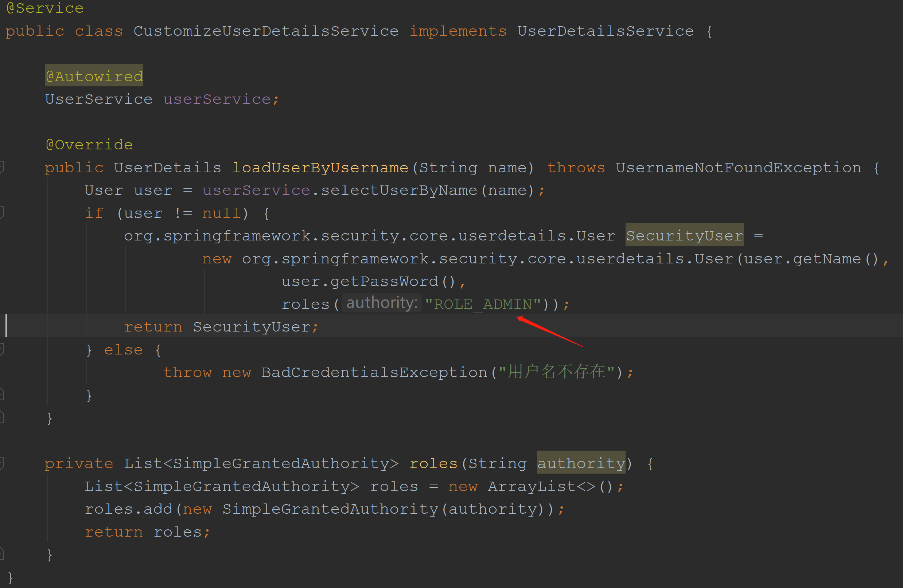903x588 pixels.
Task: Click fold end marker of roles method
Action: click(2, 554)
